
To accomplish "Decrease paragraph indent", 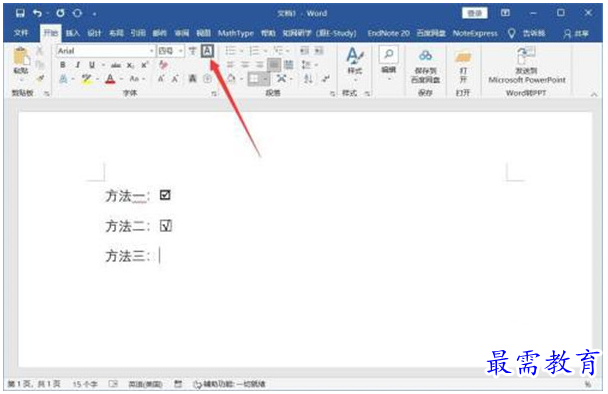I will click(304, 50).
